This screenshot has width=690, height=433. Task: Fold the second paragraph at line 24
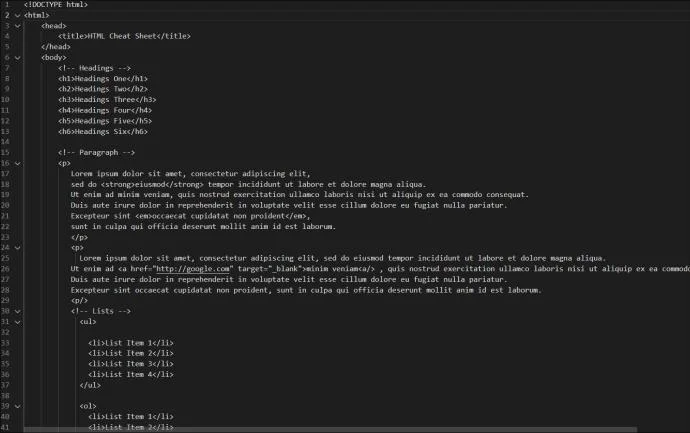(x=18, y=247)
